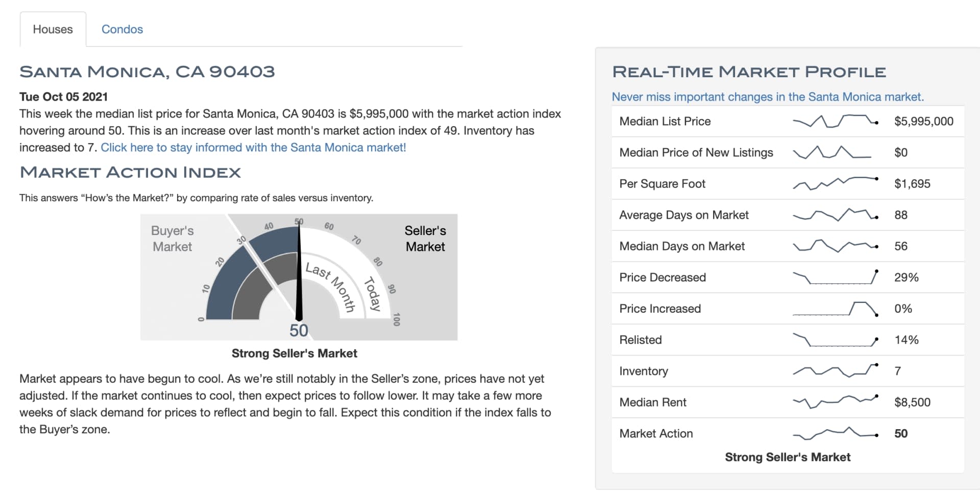Click the Median List Price sparkline chart
The width and height of the screenshot is (980, 492).
(x=835, y=122)
